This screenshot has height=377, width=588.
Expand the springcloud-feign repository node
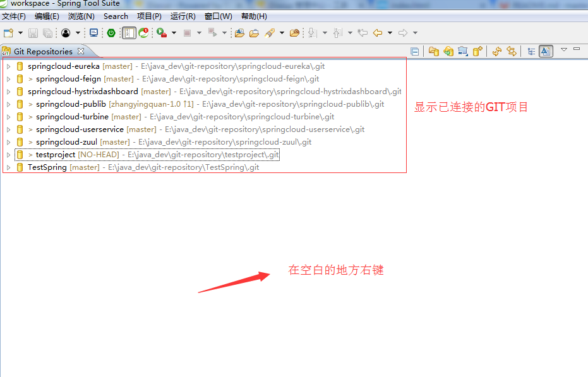(8, 79)
